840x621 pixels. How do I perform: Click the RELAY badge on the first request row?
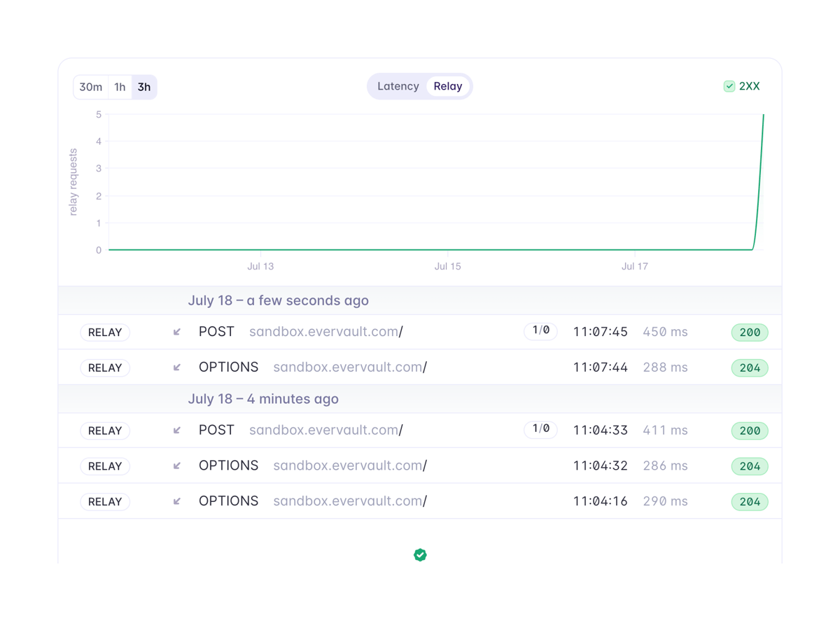click(x=105, y=332)
